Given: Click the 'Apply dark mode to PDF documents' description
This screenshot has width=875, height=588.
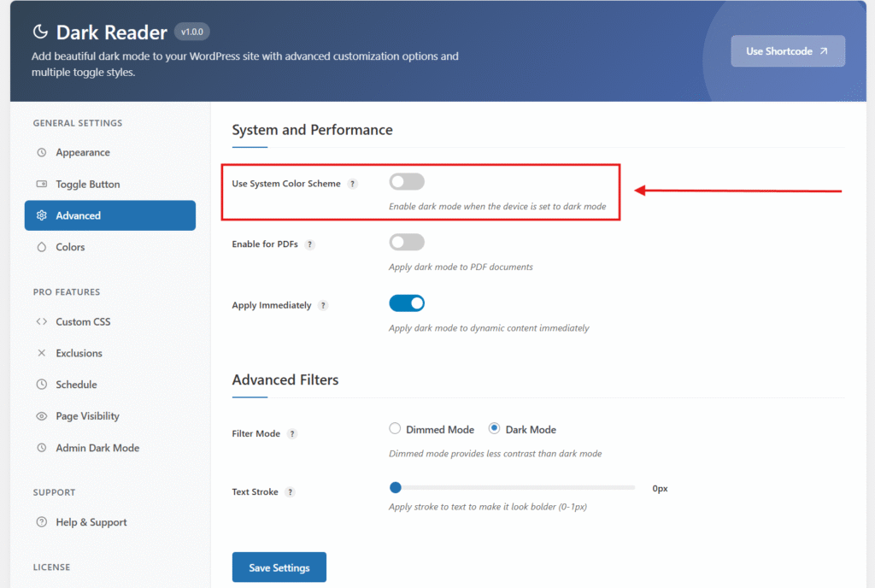Looking at the screenshot, I should (461, 267).
